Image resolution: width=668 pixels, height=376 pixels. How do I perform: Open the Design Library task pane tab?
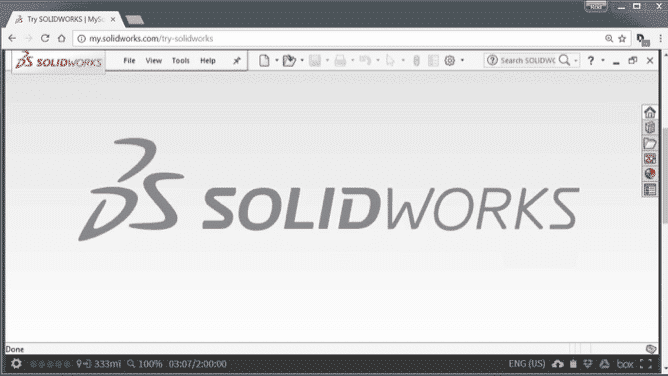coord(650,127)
